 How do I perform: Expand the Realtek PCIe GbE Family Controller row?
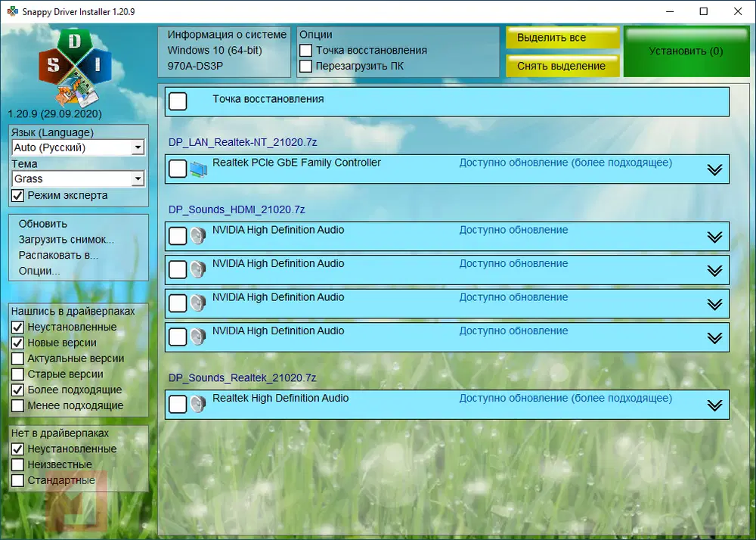[x=714, y=169]
